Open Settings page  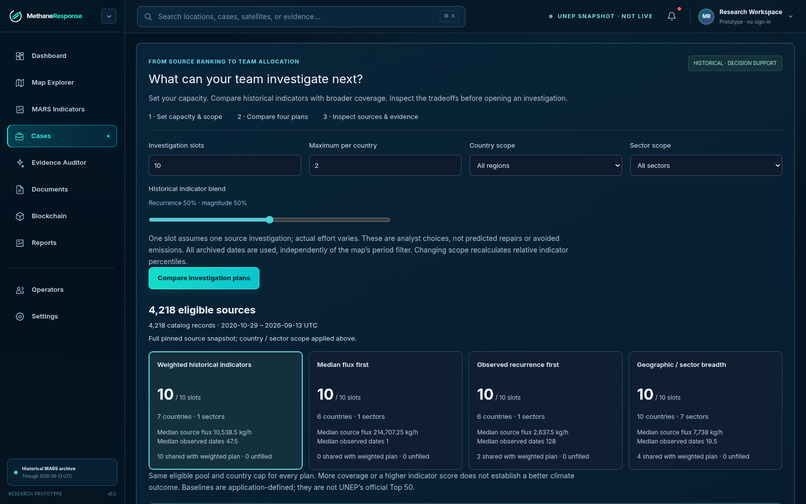pos(62,316)
